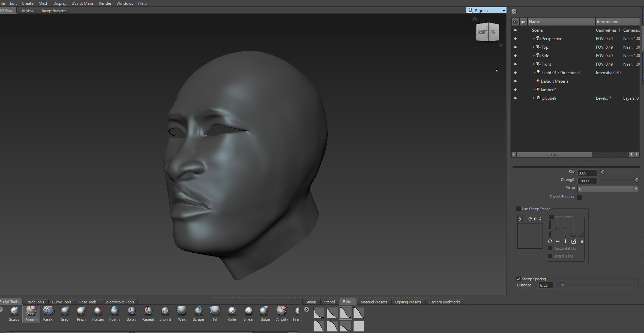
Task: Switch to the UV View
Action: 27,11
